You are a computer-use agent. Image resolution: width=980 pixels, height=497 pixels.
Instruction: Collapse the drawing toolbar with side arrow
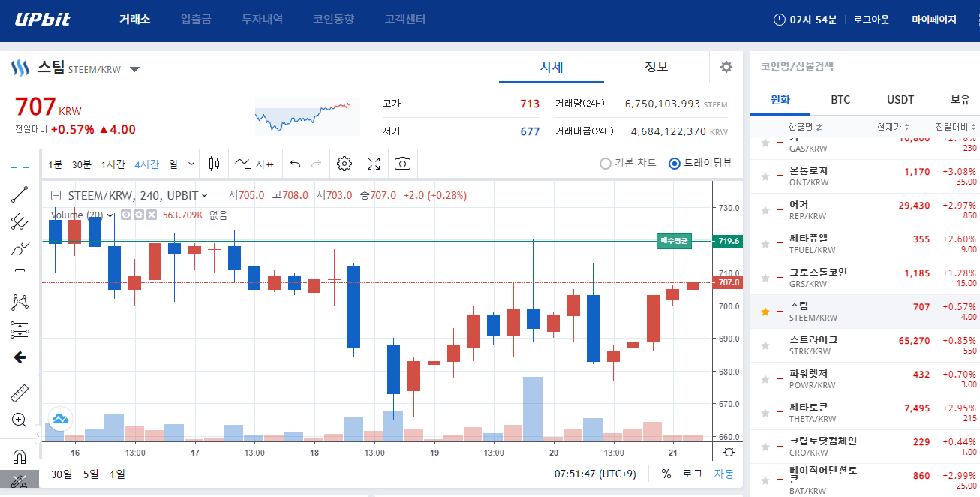[38, 434]
